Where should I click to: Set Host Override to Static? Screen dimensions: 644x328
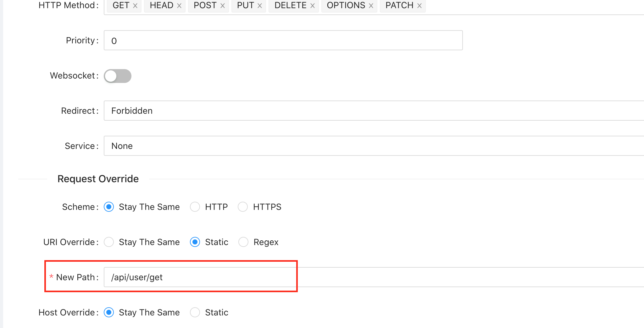click(x=195, y=312)
